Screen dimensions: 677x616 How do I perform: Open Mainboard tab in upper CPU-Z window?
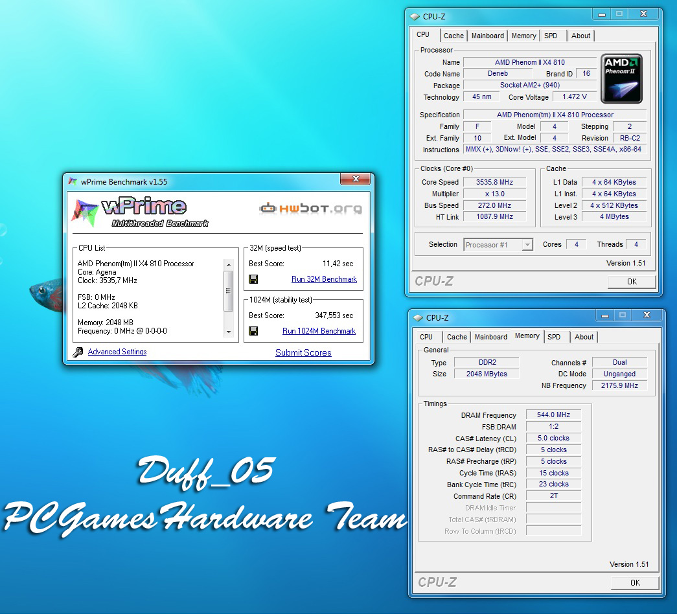pyautogui.click(x=487, y=36)
